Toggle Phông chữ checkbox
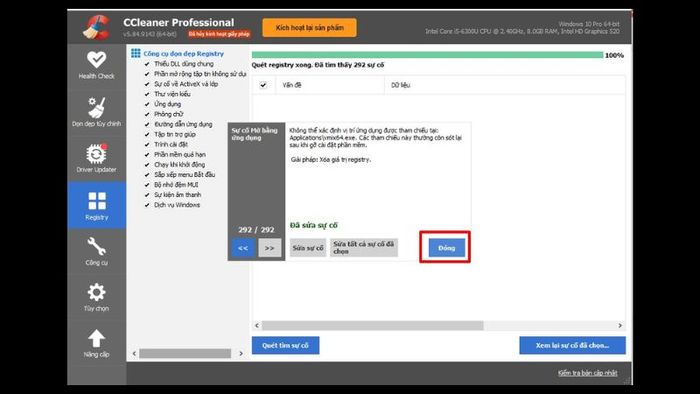 pyautogui.click(x=147, y=114)
